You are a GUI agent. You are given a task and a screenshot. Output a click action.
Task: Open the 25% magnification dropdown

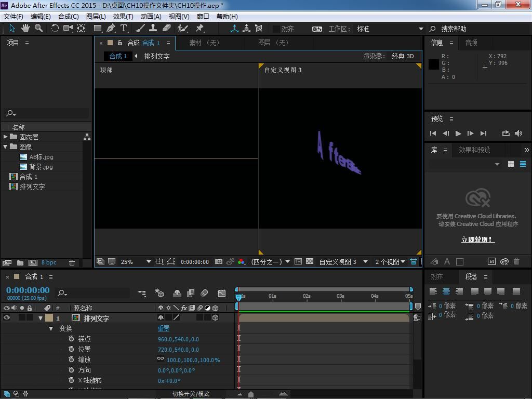pyautogui.click(x=136, y=262)
